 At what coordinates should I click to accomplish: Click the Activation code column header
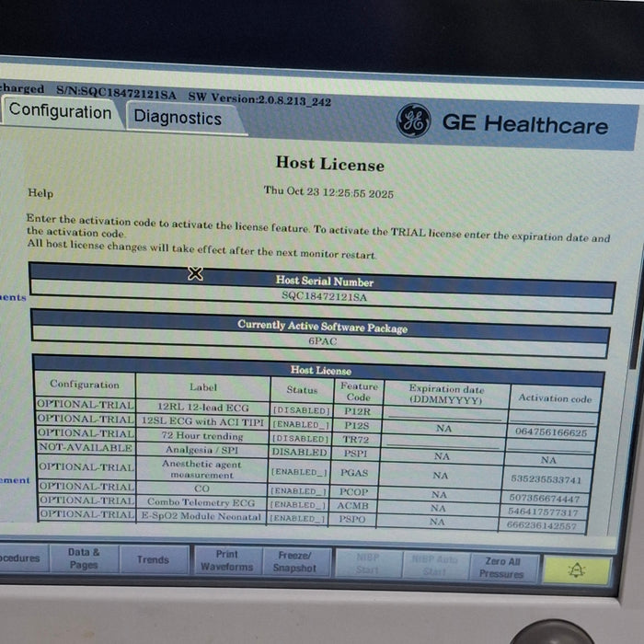tap(555, 398)
